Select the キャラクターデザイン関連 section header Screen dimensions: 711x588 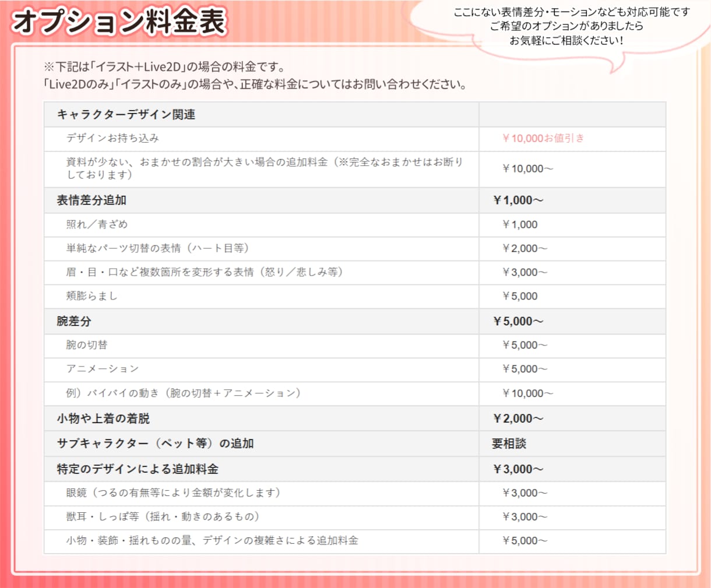pos(126,115)
